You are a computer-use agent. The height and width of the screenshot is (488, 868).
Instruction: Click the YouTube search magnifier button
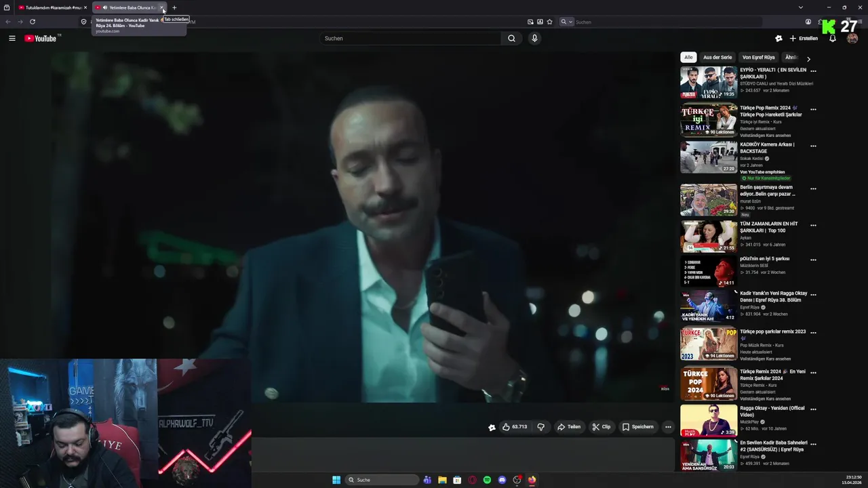(511, 39)
